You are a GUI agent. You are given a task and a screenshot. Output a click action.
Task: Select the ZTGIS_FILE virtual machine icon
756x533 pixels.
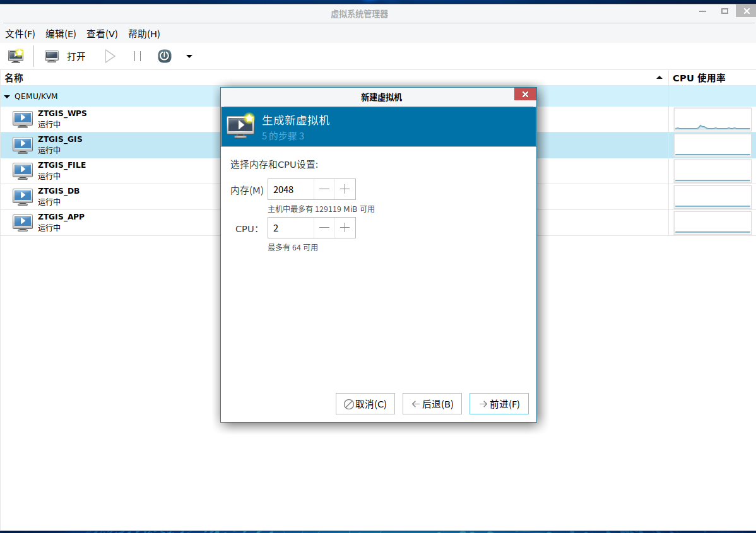pyautogui.click(x=23, y=170)
